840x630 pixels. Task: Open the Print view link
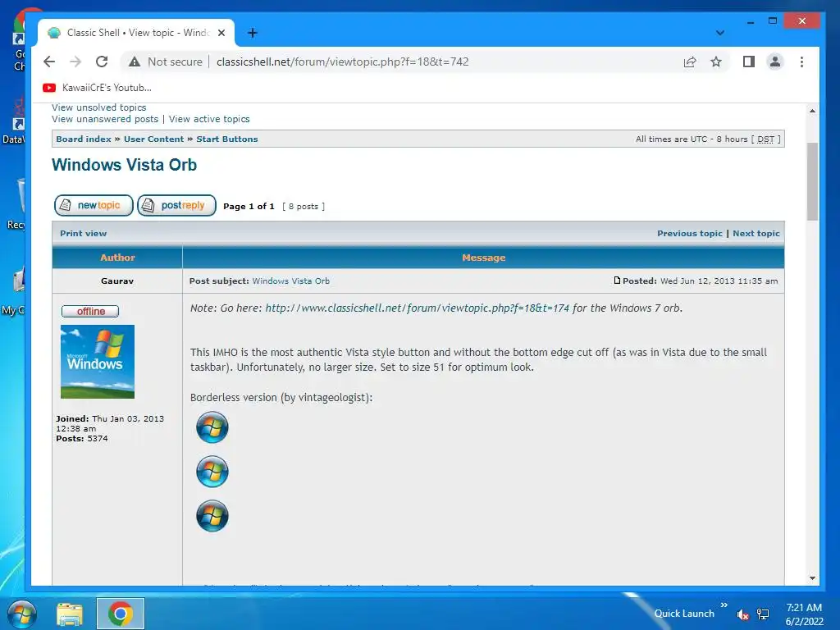point(83,233)
